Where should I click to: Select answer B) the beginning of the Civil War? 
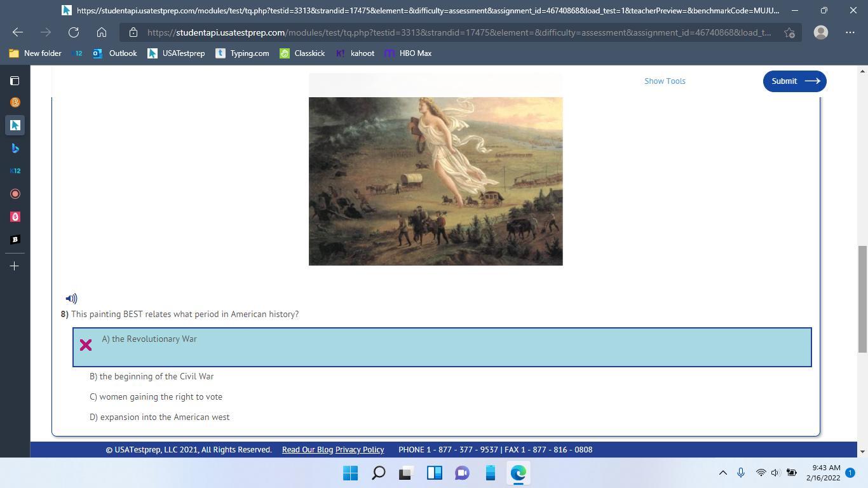point(151,376)
